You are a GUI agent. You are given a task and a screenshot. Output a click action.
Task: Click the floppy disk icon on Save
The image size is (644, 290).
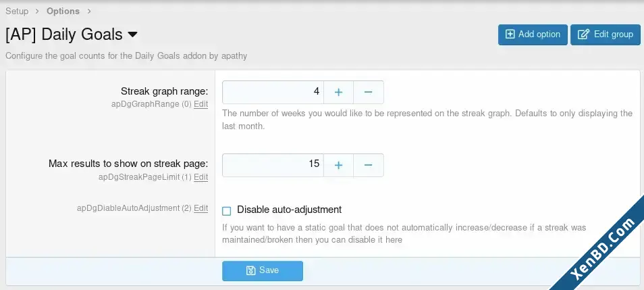[x=250, y=270]
